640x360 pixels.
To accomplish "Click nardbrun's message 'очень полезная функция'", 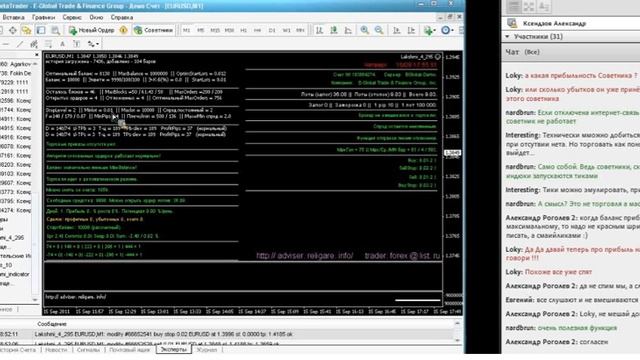I will [x=577, y=328].
